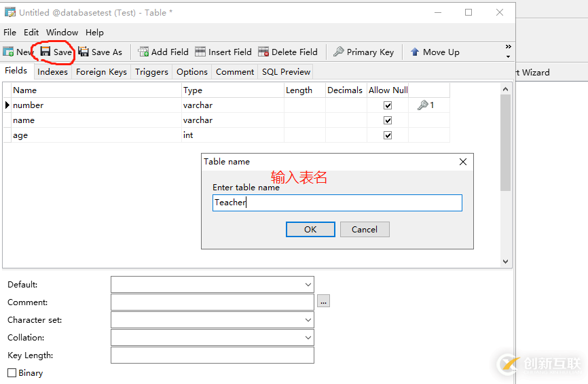The height and width of the screenshot is (384, 588).
Task: Switch to the Options tab
Action: click(192, 71)
